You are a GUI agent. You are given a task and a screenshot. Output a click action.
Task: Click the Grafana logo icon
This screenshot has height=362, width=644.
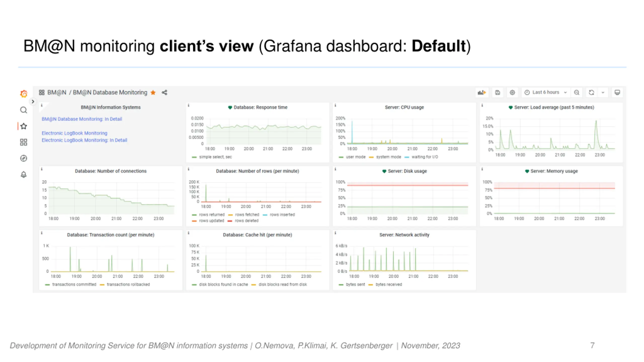tap(24, 94)
